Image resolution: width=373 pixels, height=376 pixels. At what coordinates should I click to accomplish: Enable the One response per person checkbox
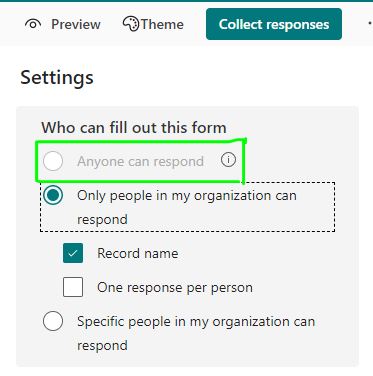tap(73, 287)
